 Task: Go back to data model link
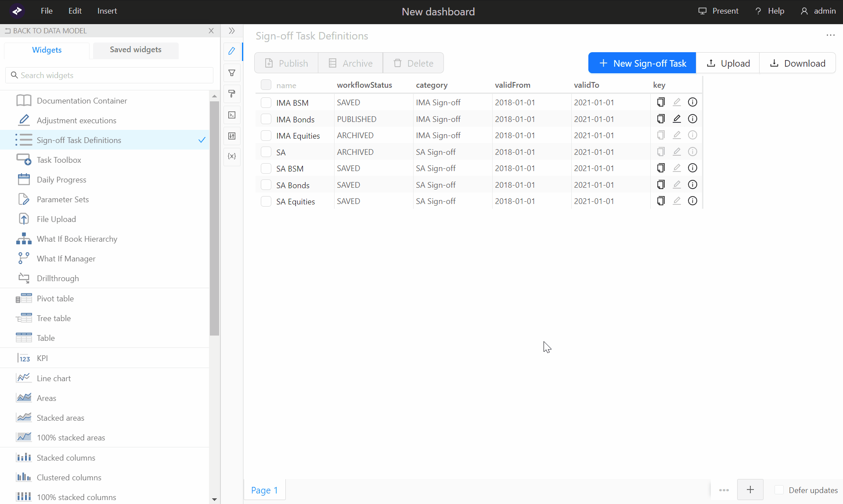(x=46, y=31)
